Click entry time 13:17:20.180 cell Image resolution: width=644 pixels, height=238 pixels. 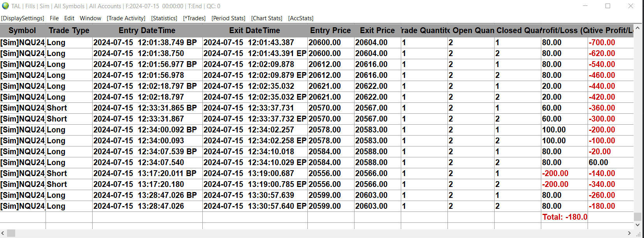(147, 184)
